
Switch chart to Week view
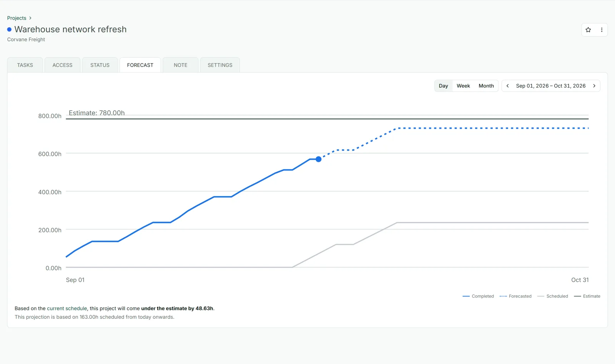[463, 86]
